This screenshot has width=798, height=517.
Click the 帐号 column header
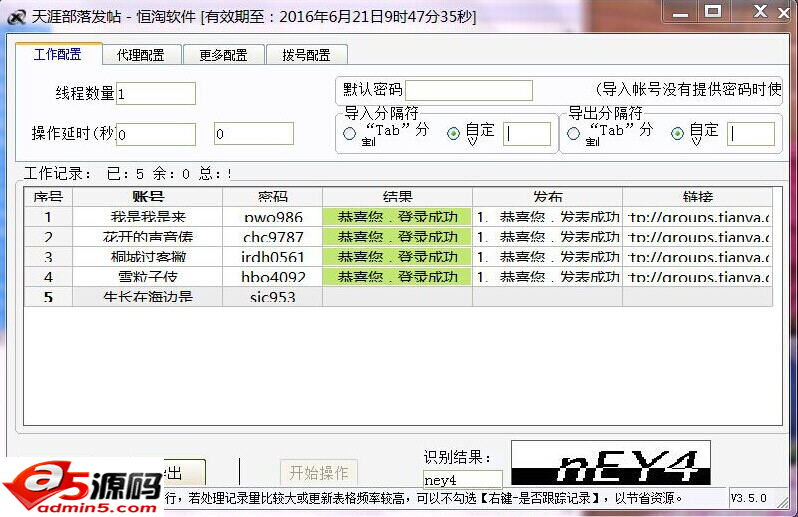(x=148, y=197)
